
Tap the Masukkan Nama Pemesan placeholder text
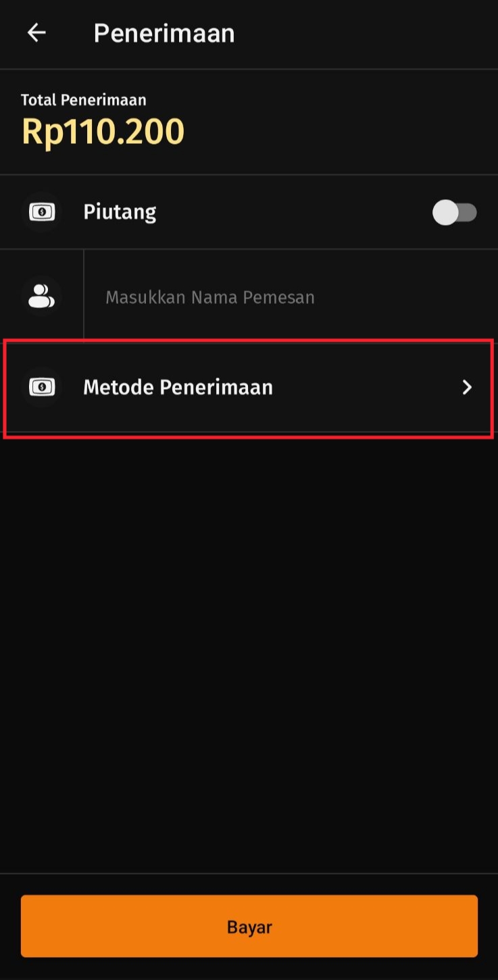coord(210,297)
